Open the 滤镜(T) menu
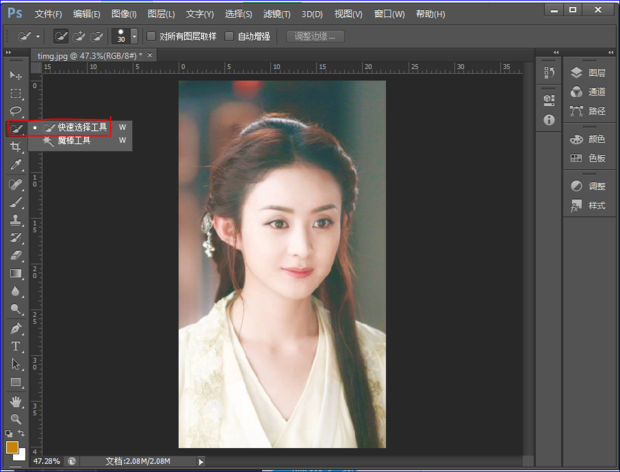 277,14
